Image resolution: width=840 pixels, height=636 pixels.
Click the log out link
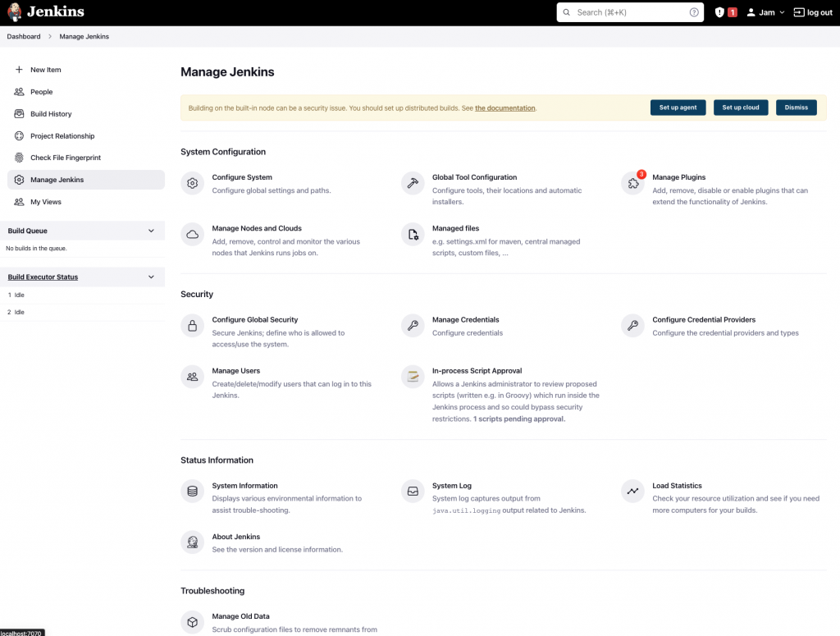813,12
